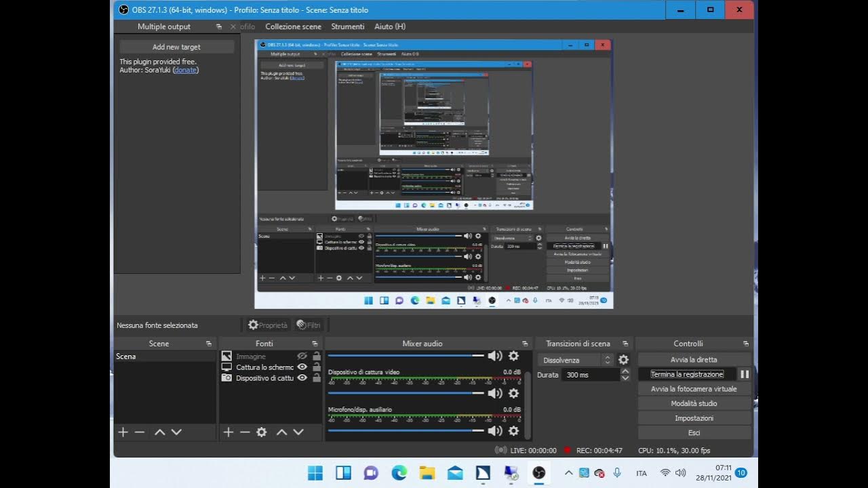
Task: Select the Scena row in the Scene list
Action: pyautogui.click(x=165, y=357)
